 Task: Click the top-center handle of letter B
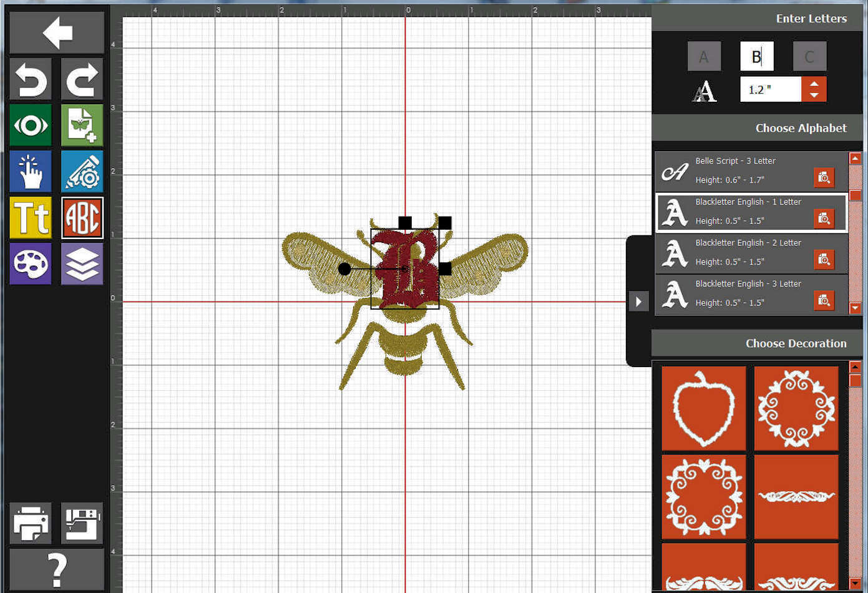pos(405,223)
